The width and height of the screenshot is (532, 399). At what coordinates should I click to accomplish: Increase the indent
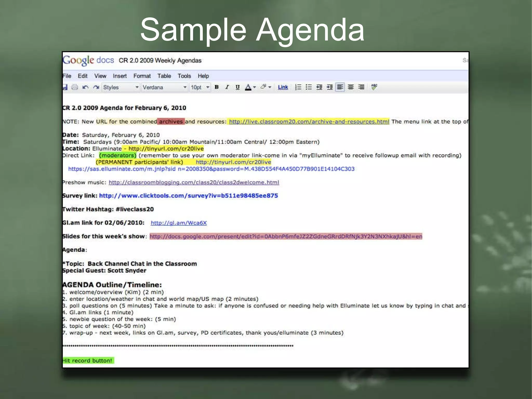click(x=330, y=87)
